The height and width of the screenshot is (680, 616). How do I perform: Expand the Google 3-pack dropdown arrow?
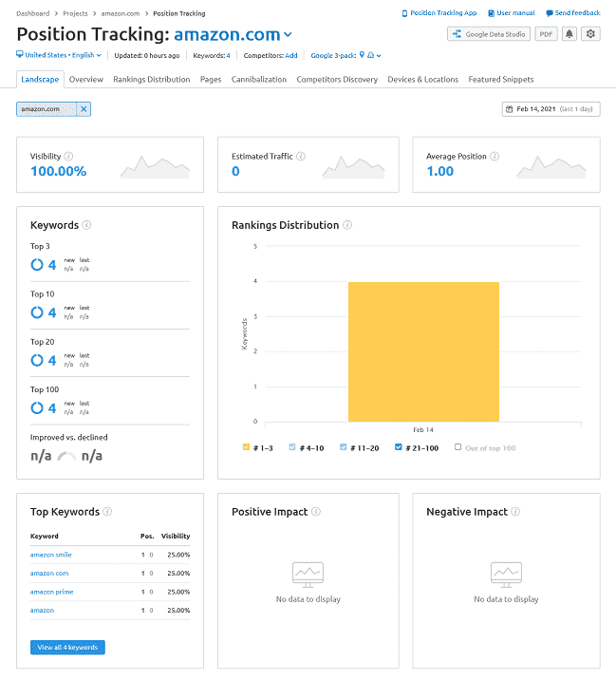pyautogui.click(x=379, y=55)
